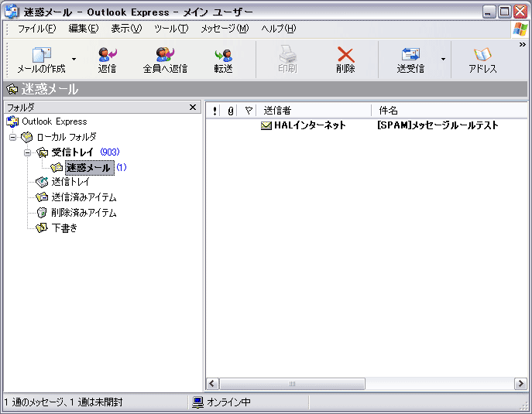This screenshot has height=414, width=532.
Task: Select the 迷惑メール folder
Action: [x=90, y=167]
